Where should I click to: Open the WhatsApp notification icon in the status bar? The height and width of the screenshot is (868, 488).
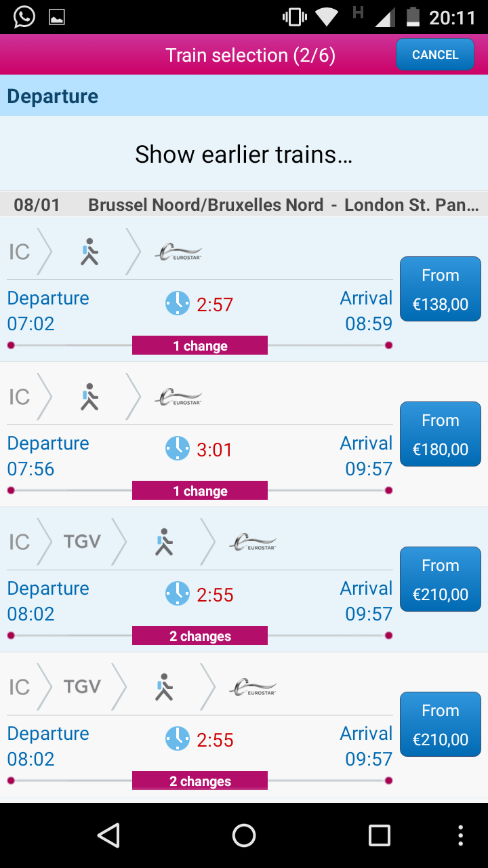pyautogui.click(x=24, y=17)
